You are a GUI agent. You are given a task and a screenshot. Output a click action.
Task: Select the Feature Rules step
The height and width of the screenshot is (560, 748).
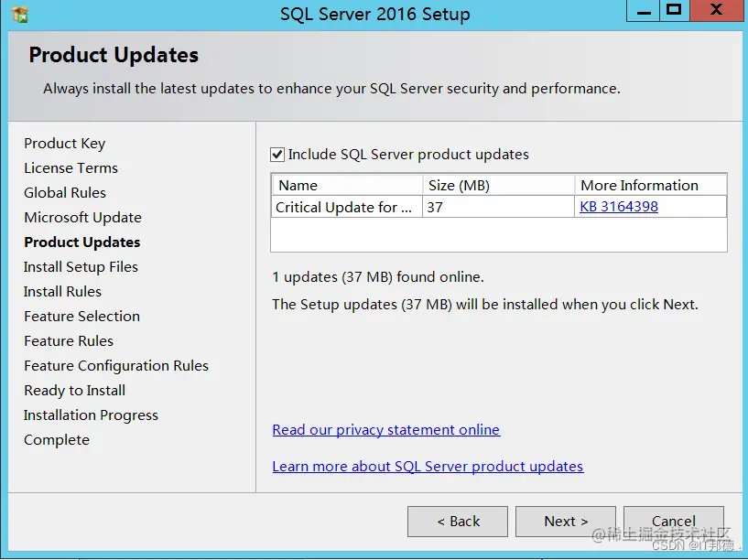(69, 341)
